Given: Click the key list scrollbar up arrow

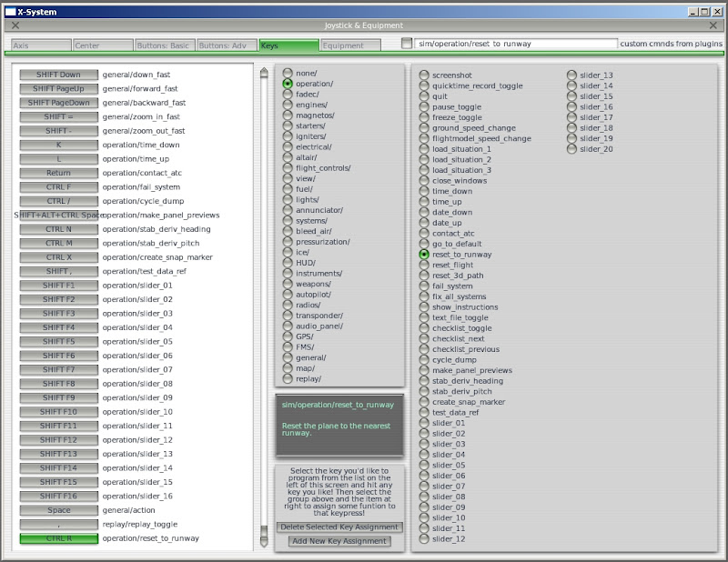Looking at the screenshot, I should [x=264, y=72].
